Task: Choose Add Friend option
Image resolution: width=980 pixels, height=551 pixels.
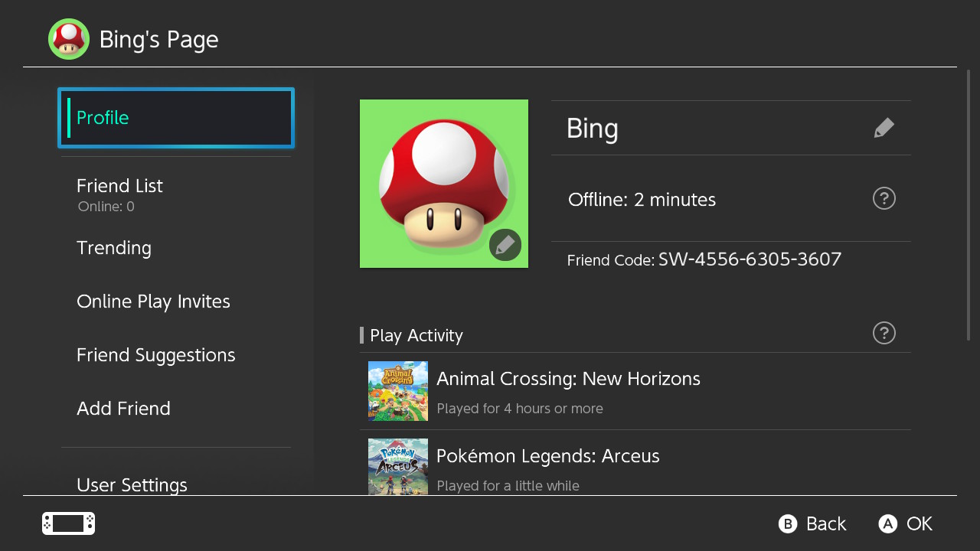Action: (176, 409)
